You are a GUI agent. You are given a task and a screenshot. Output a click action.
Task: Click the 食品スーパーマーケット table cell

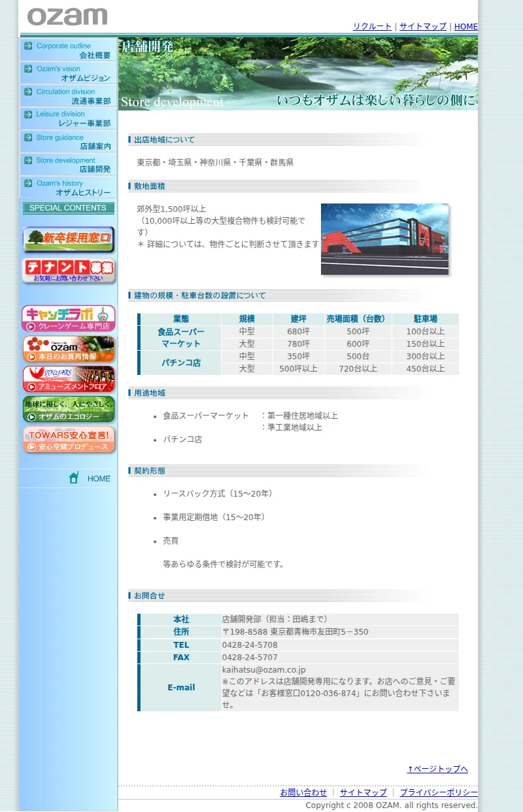(x=180, y=338)
